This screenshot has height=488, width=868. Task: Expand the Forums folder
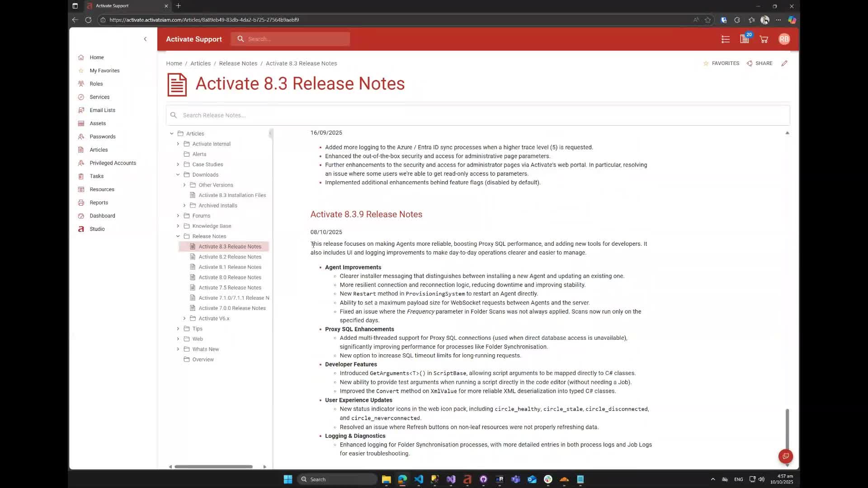click(178, 216)
